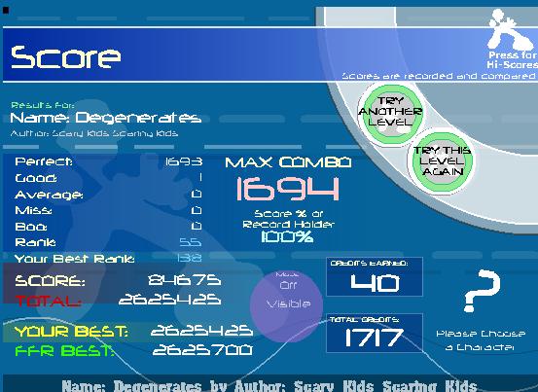The height and width of the screenshot is (392, 538).
Task: Click the Visible label in purple circle
Action: (x=288, y=303)
